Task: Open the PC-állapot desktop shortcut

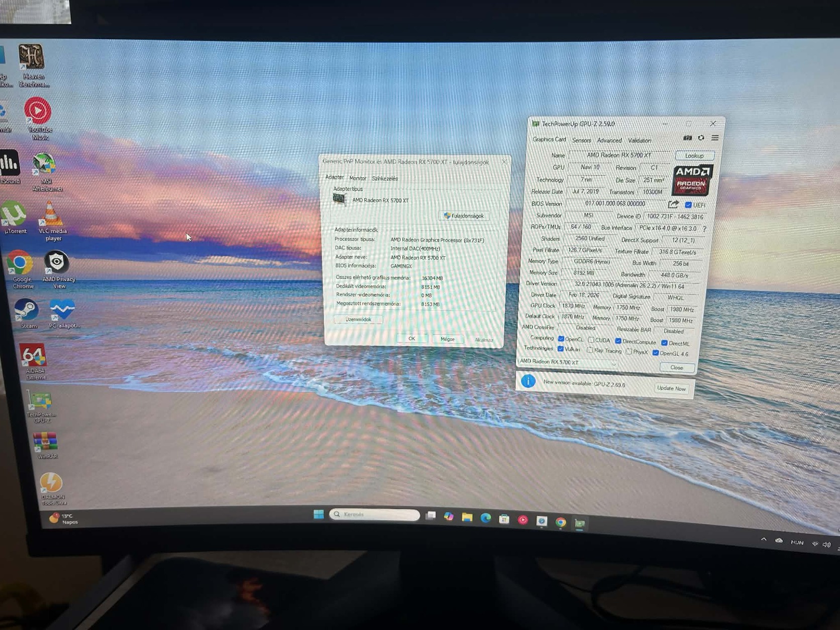Action: pyautogui.click(x=63, y=313)
